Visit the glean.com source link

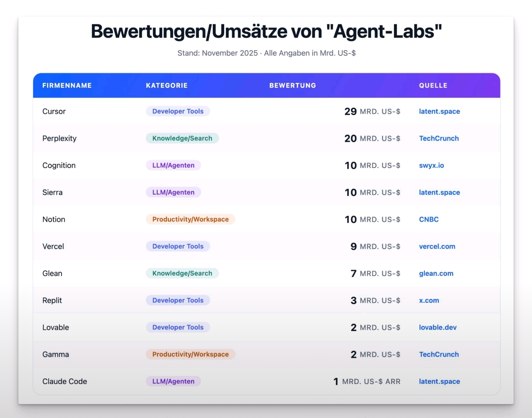(x=436, y=274)
